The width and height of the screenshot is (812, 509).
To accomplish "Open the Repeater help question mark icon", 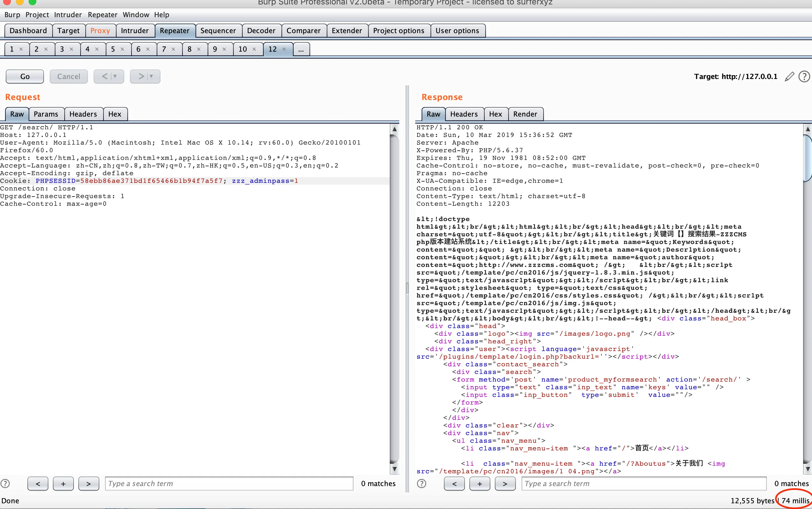I will point(804,76).
